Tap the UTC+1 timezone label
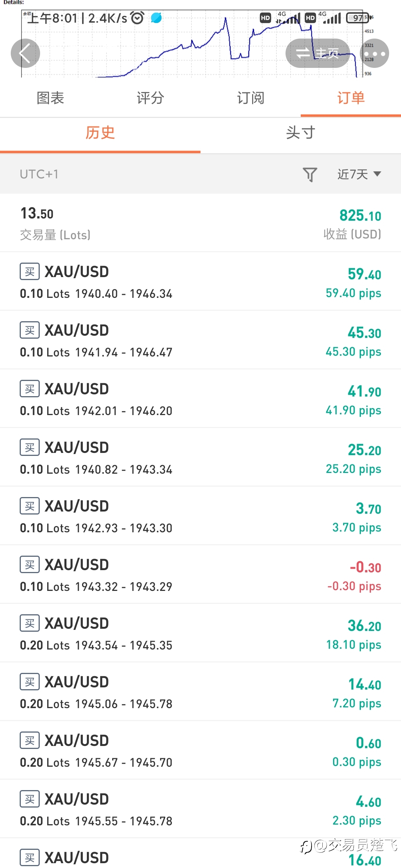The width and height of the screenshot is (401, 868). 39,174
